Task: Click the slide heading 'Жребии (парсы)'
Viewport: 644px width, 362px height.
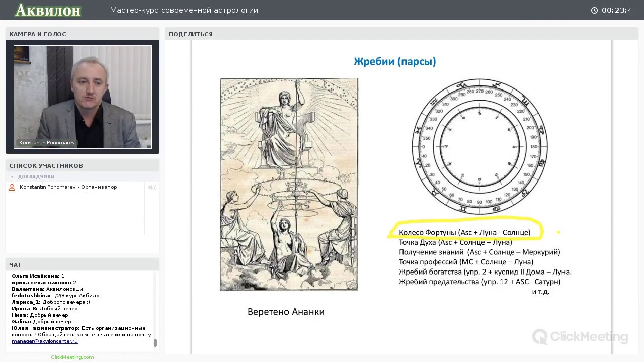Action: point(395,62)
